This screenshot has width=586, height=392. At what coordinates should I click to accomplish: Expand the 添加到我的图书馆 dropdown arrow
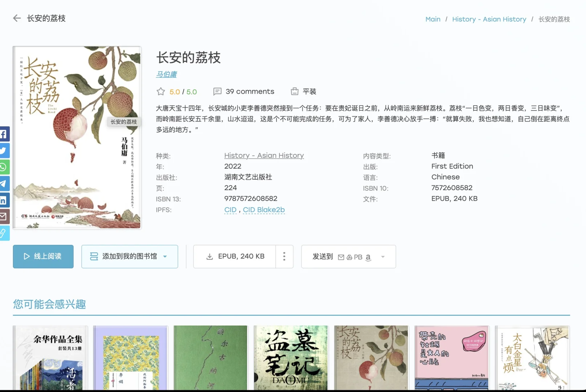tap(165, 257)
